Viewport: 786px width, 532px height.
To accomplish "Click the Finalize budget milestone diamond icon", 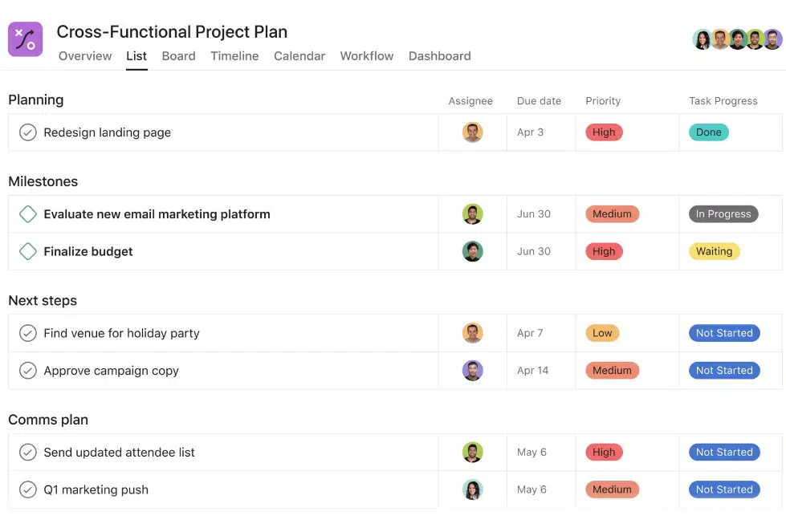I will 28,251.
